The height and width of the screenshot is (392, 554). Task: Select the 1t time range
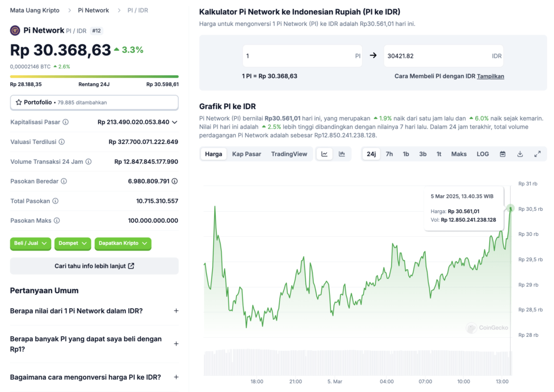tap(439, 154)
